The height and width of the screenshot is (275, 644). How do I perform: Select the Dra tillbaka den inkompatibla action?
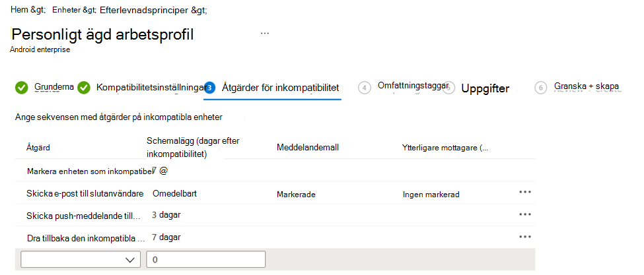tap(87, 239)
